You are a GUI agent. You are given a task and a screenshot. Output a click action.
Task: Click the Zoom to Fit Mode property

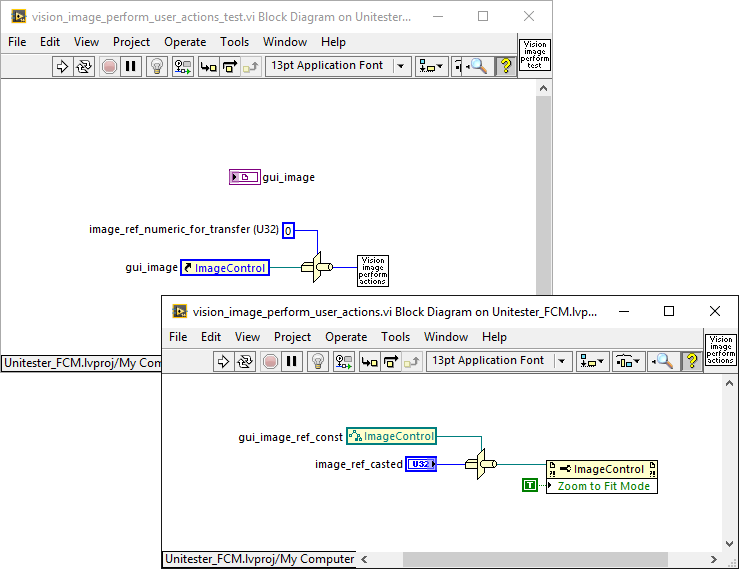603,486
